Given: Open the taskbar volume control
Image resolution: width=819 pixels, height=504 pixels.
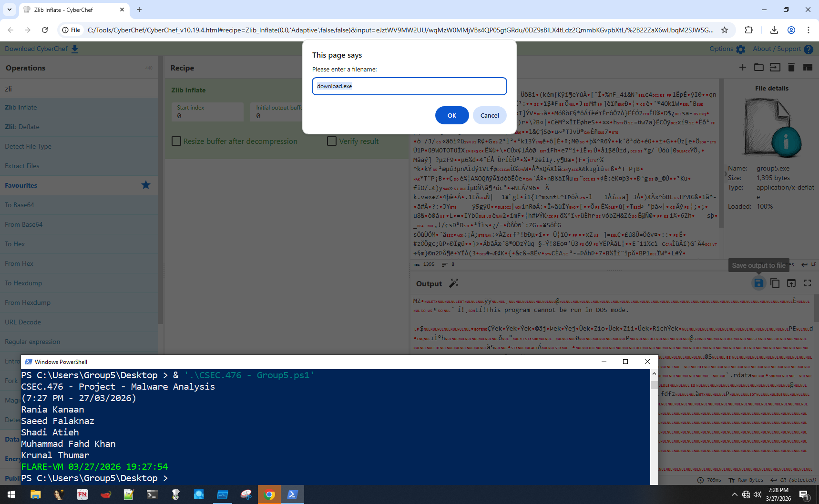Looking at the screenshot, I should point(758,494).
